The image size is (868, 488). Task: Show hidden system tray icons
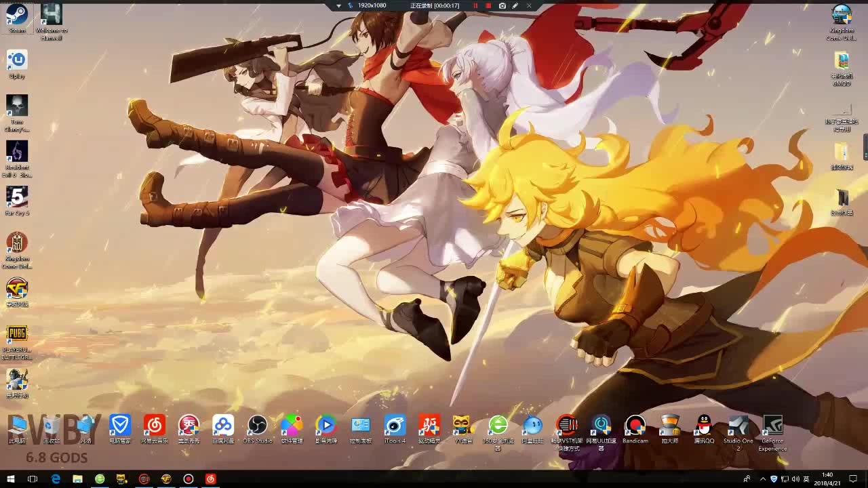tap(762, 479)
